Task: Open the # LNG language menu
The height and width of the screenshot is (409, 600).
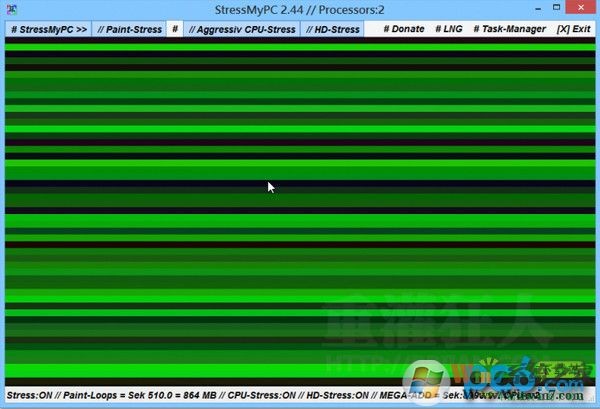Action: 449,29
